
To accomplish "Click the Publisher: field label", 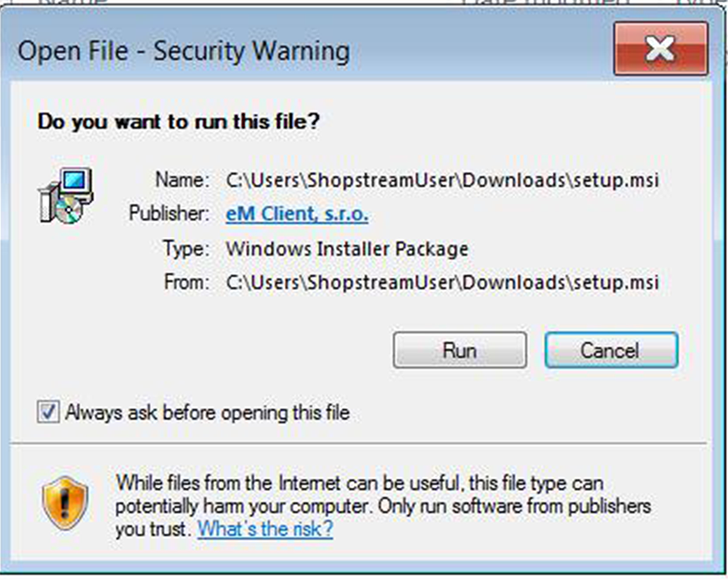I will (169, 214).
